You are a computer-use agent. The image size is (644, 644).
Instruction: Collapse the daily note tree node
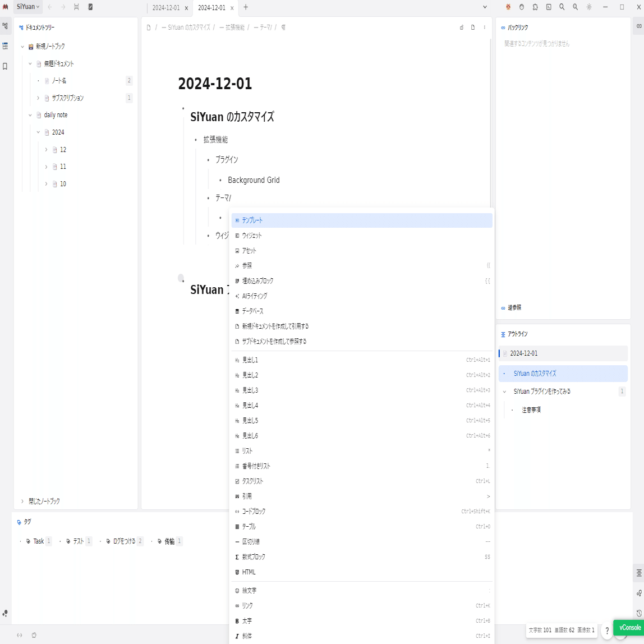pos(30,116)
